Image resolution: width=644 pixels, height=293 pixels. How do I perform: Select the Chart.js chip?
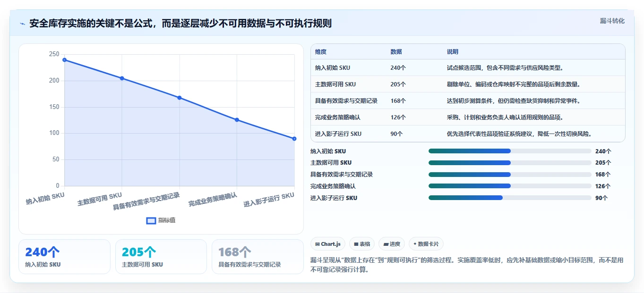(x=328, y=244)
